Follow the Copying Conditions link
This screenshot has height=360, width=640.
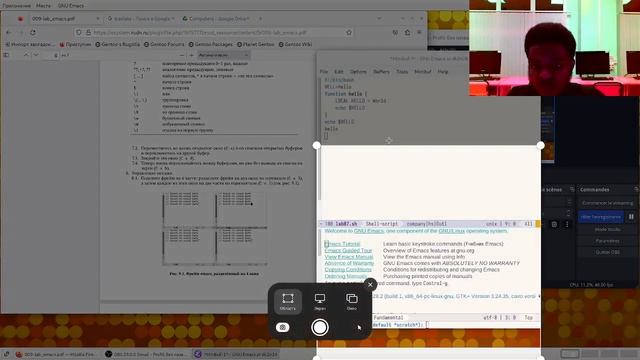348,270
